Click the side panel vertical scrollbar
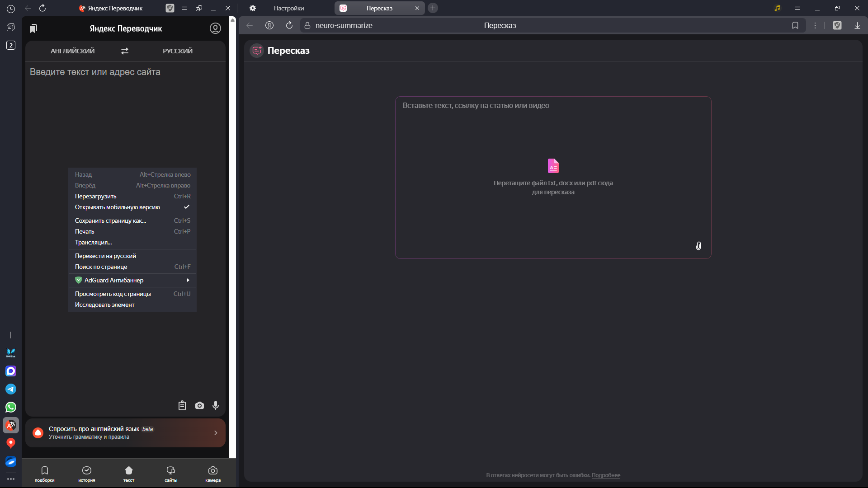The width and height of the screenshot is (868, 488). click(232, 237)
